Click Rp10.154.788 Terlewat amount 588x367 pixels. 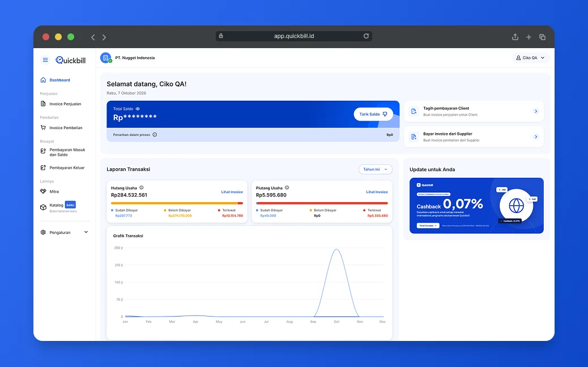pyautogui.click(x=232, y=216)
